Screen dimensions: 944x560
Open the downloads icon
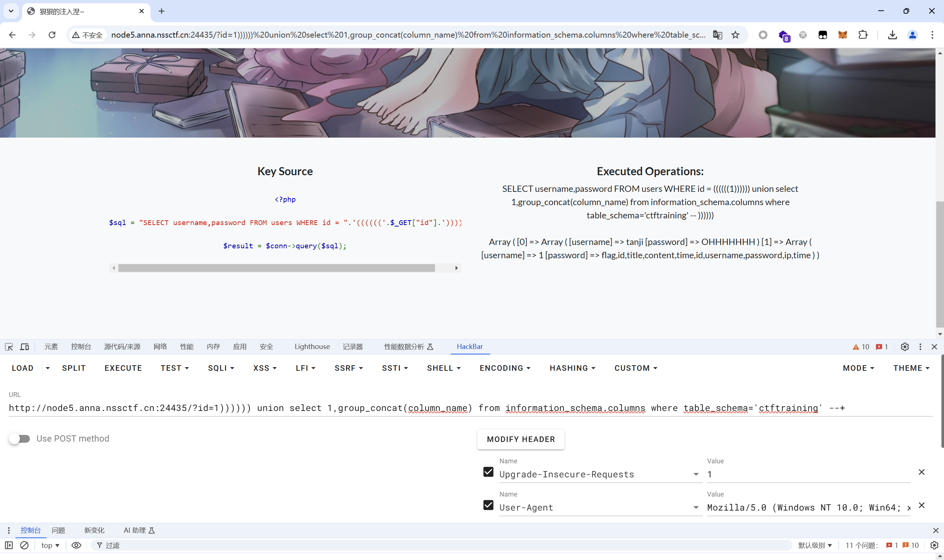(x=892, y=35)
